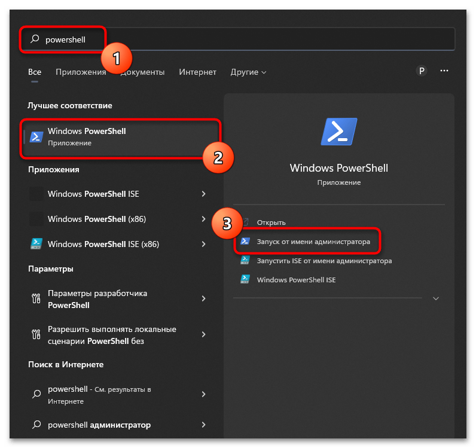Expand chevron for Разрешить выполнять локальные сценарии
476x448 pixels.
pos(203,334)
